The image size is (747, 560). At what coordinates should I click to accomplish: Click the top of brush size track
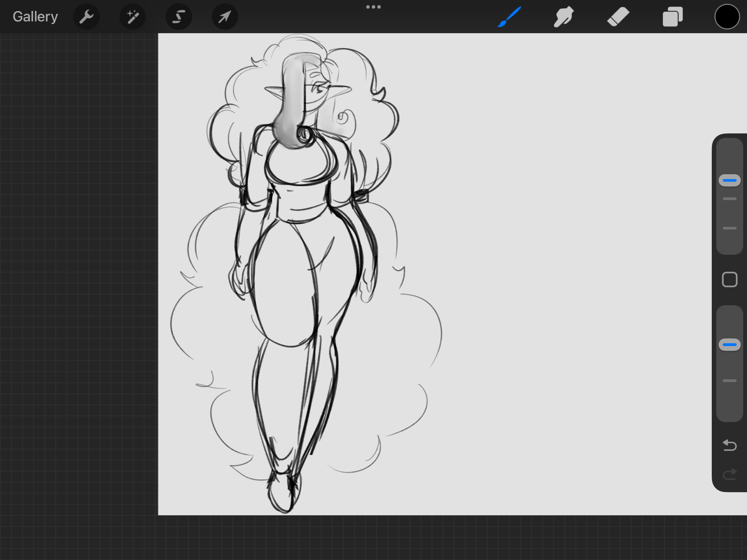[x=729, y=146]
